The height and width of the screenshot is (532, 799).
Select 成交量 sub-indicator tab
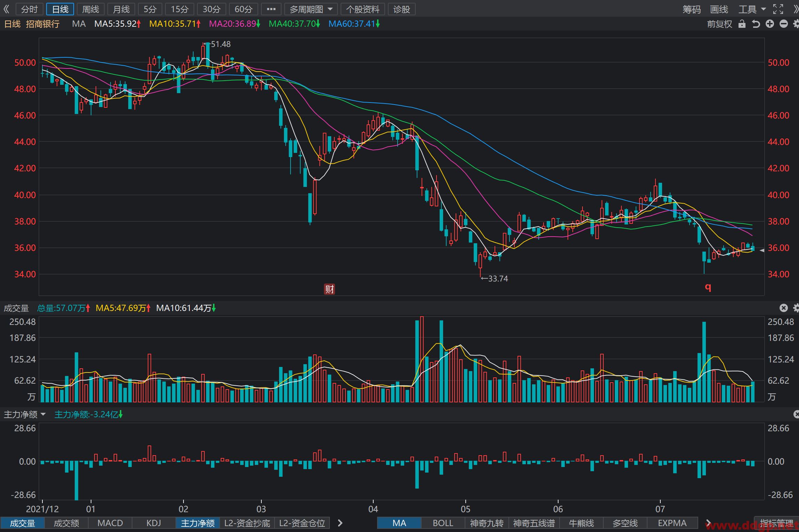[23, 523]
